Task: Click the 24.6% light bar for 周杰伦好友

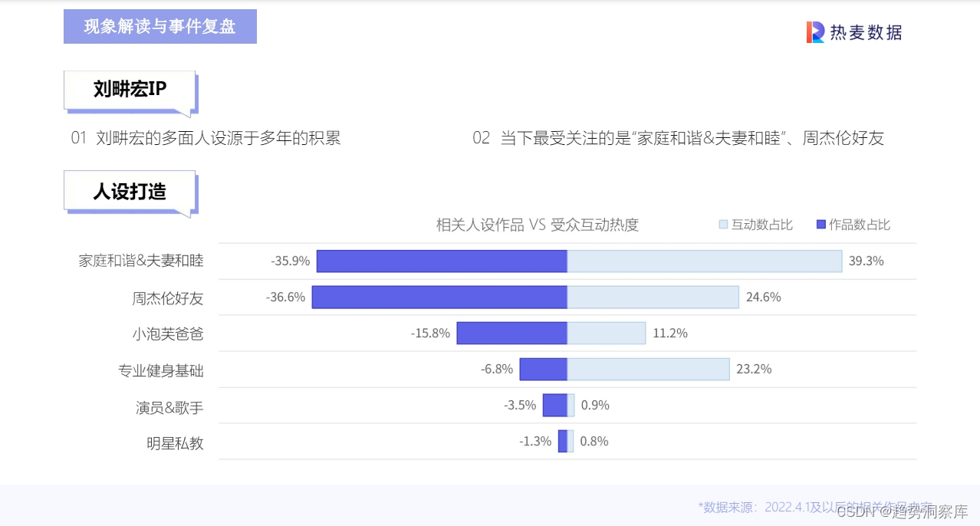Action: [653, 298]
